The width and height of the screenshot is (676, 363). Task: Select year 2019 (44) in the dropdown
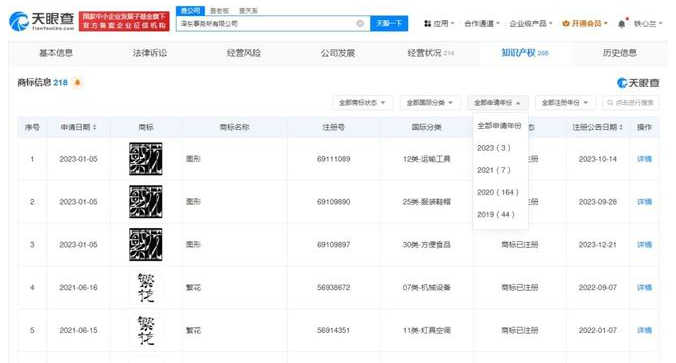[496, 214]
